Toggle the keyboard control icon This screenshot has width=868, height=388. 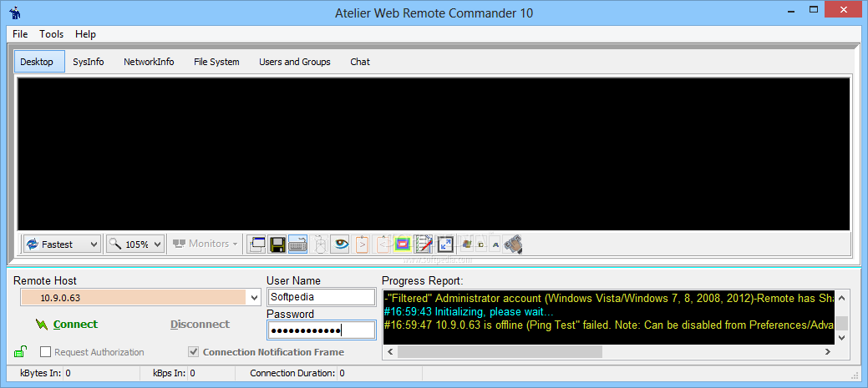297,244
